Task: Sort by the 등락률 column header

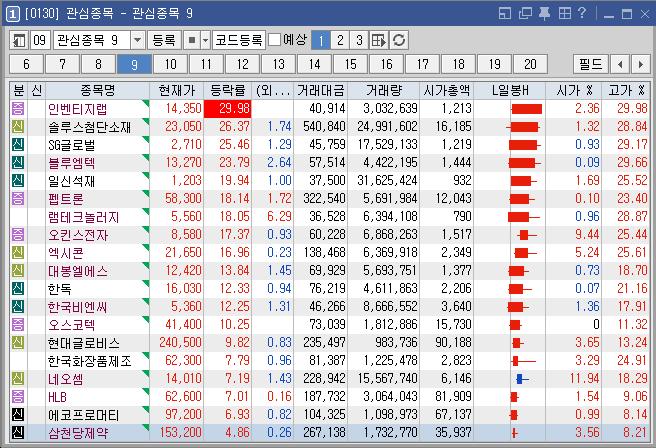Action: 228,90
